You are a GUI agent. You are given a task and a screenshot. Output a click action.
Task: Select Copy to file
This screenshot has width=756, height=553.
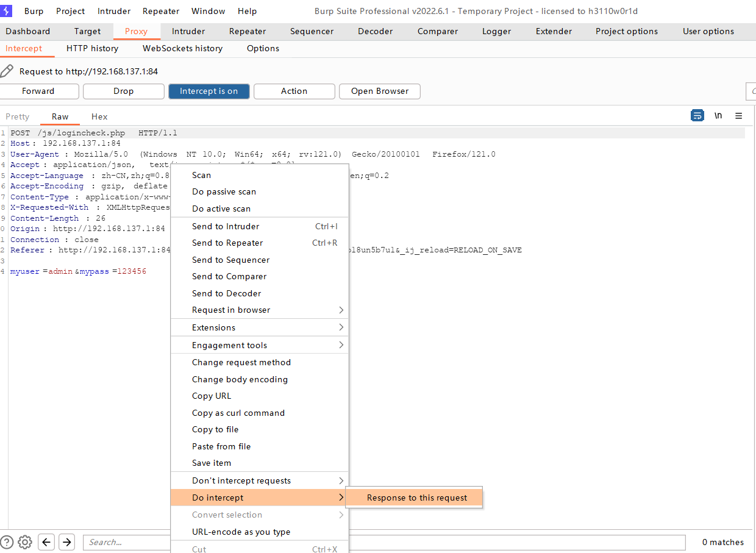[260, 429]
